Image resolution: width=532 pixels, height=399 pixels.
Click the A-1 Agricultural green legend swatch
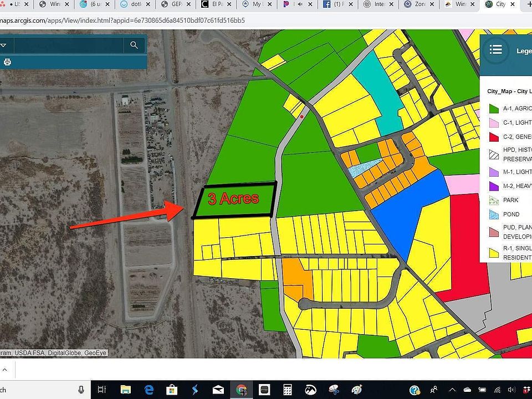(493, 109)
